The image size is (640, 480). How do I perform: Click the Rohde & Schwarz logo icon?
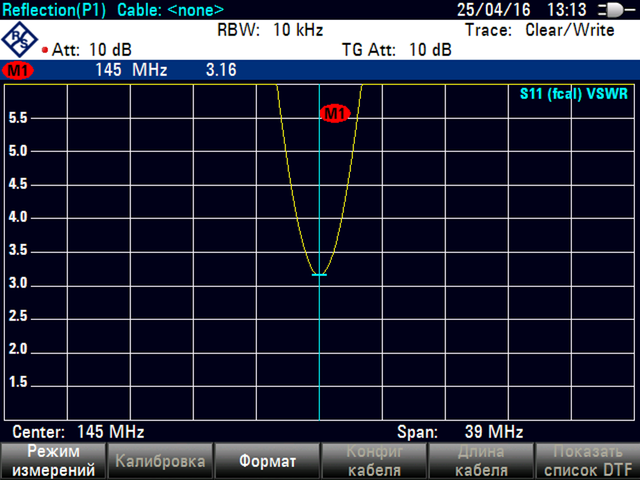(x=20, y=40)
